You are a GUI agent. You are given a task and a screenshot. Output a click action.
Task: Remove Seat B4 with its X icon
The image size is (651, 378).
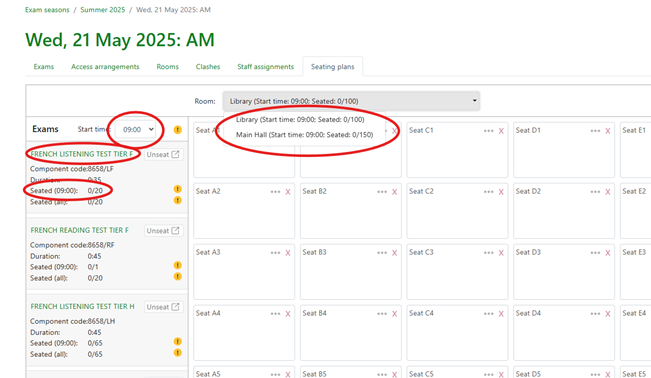(x=394, y=314)
